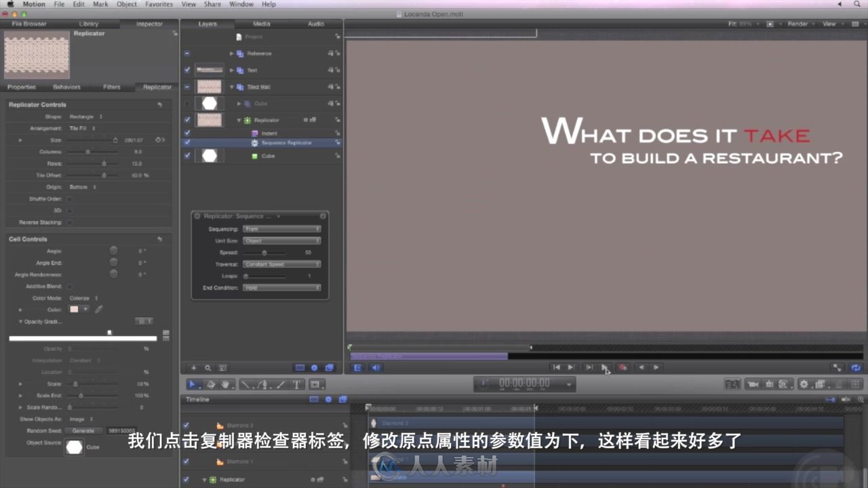Open the Origin Bottom dropdown
The image size is (868, 488).
[x=83, y=187]
